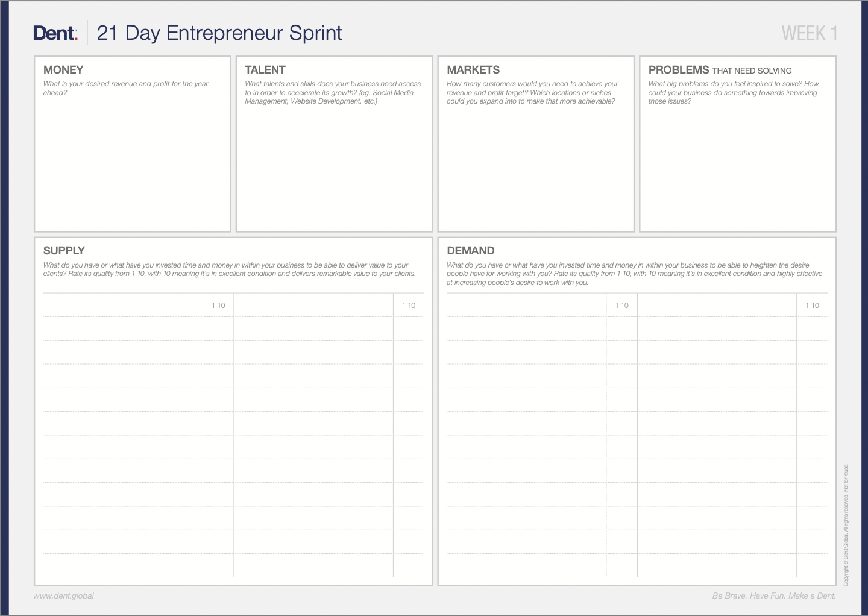Click the MONEY question about desired revenue
This screenshot has height=616, width=868.
click(125, 88)
